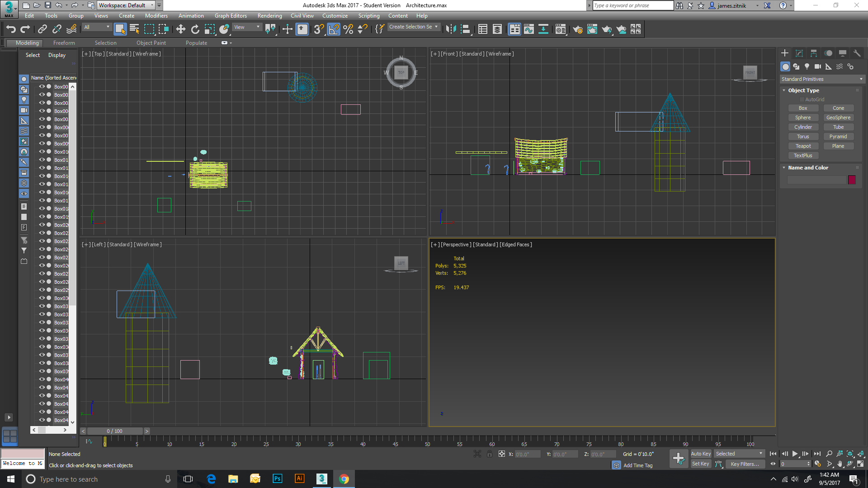
Task: Activate Select and Move tool
Action: 181,29
